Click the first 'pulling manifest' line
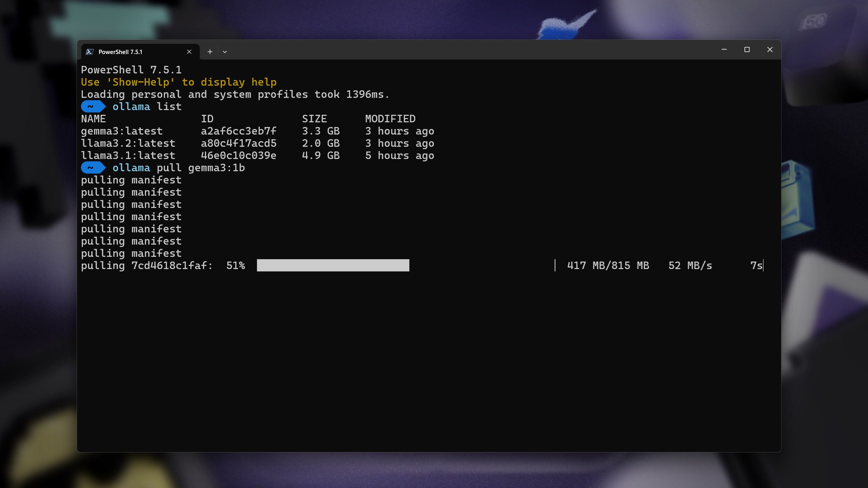 [131, 180]
